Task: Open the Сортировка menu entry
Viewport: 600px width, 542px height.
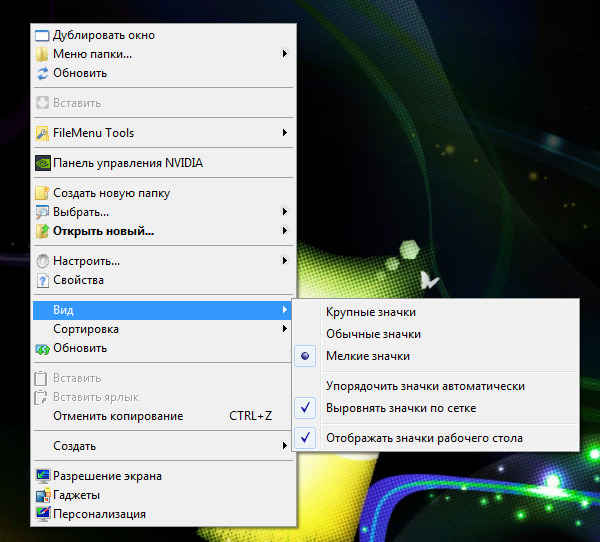Action: (x=163, y=329)
